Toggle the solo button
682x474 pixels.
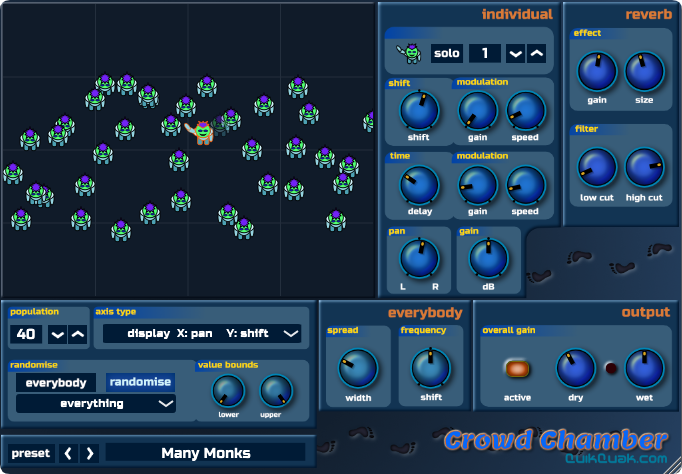tap(447, 53)
